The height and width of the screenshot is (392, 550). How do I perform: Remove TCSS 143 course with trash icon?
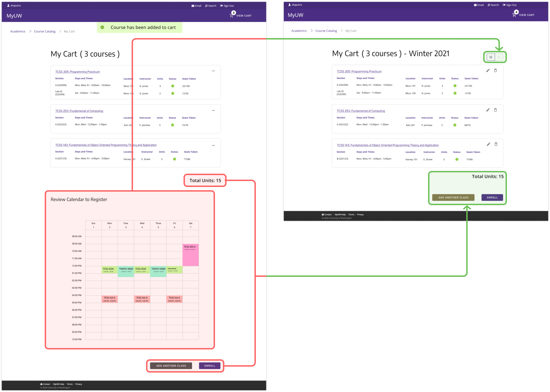coord(496,144)
